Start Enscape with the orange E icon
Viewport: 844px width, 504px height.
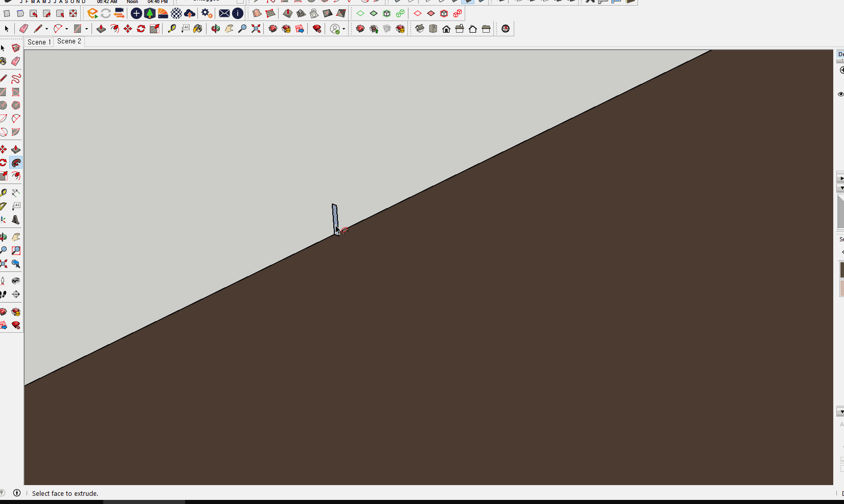click(93, 13)
